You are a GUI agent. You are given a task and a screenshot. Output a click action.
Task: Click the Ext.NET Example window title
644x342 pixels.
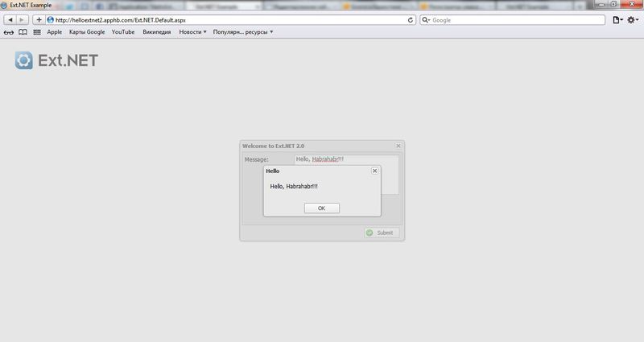(31, 6)
